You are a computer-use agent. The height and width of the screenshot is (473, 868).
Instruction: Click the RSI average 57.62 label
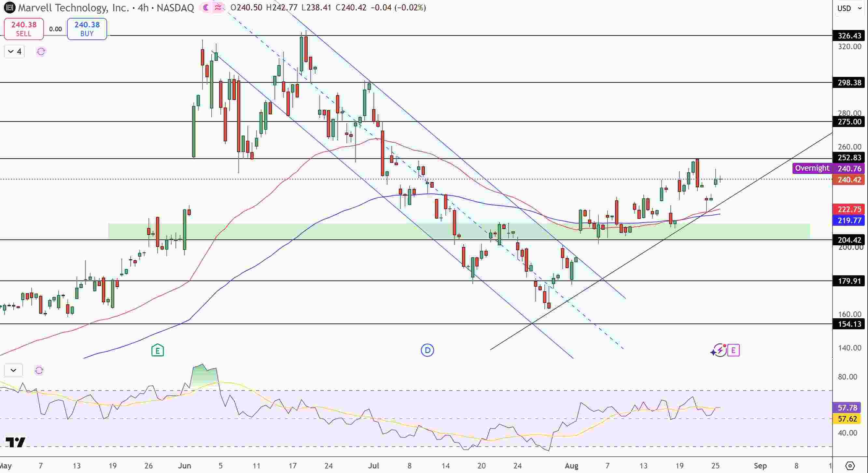coord(847,419)
